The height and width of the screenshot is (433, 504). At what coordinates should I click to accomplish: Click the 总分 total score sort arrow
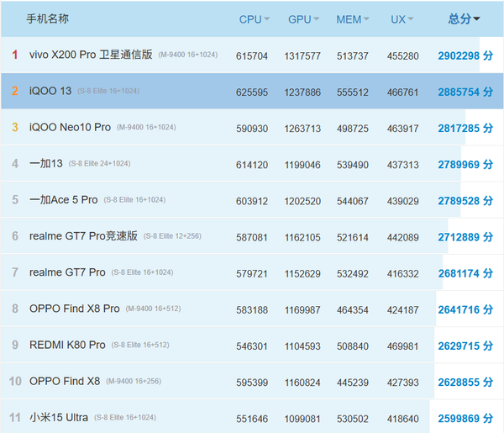point(476,19)
